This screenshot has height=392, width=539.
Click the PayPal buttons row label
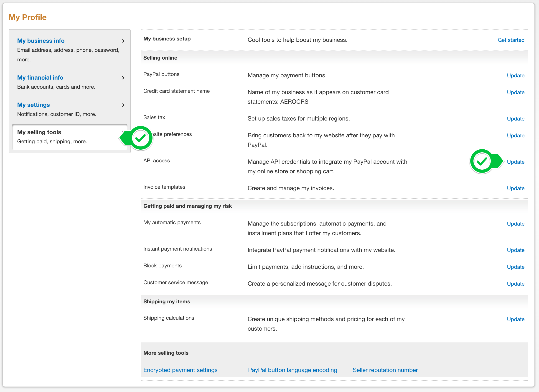161,74
